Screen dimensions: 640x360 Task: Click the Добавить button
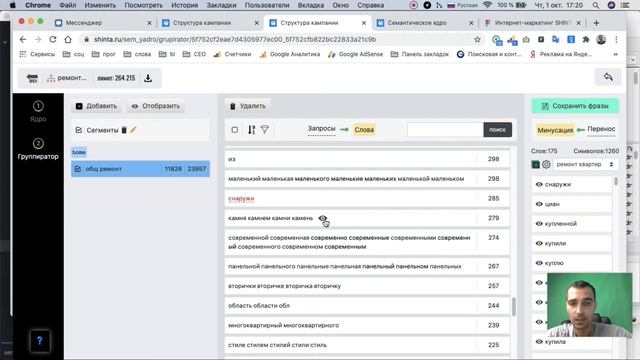click(x=96, y=106)
